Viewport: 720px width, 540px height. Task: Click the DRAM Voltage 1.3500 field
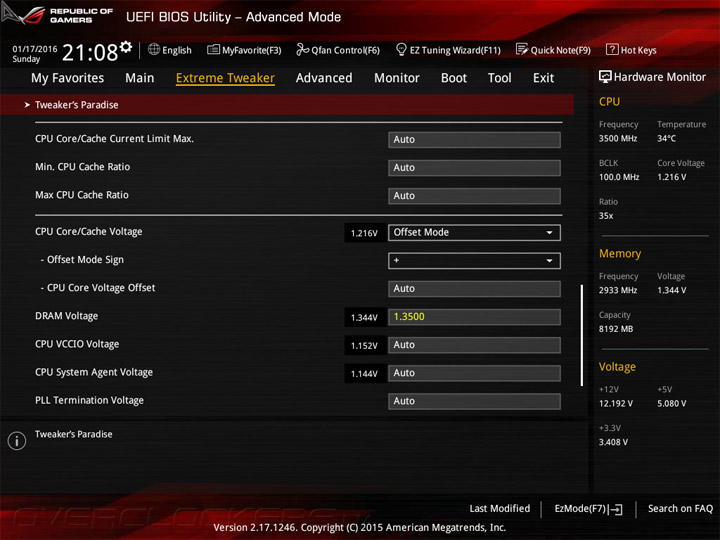[474, 317]
